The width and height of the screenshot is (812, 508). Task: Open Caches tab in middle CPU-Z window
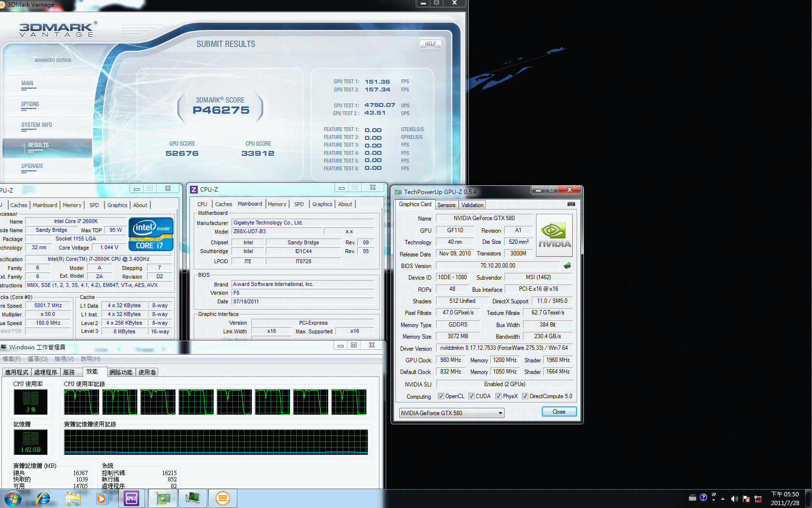click(223, 204)
